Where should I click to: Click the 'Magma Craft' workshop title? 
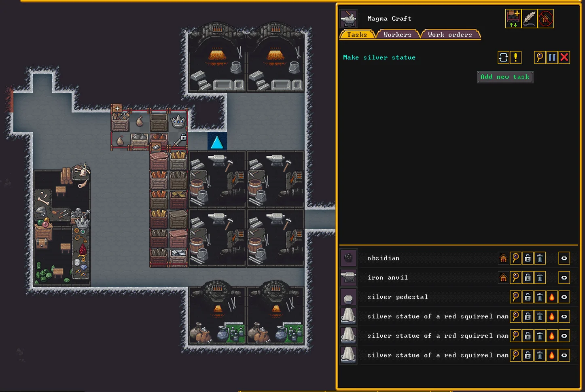(x=389, y=19)
